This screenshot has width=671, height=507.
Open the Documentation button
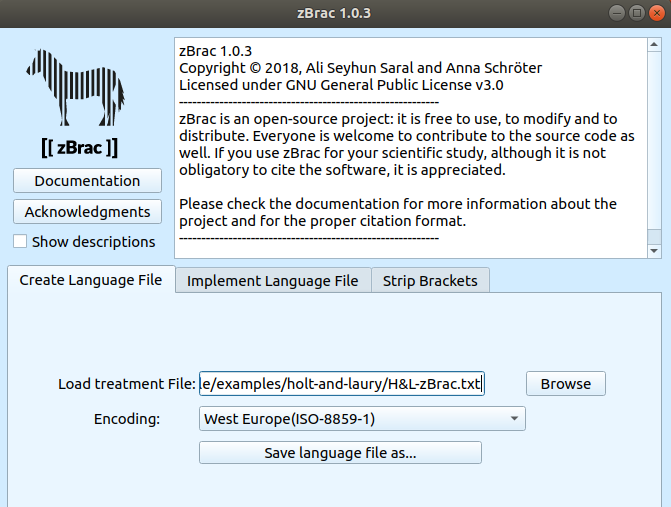tap(87, 181)
